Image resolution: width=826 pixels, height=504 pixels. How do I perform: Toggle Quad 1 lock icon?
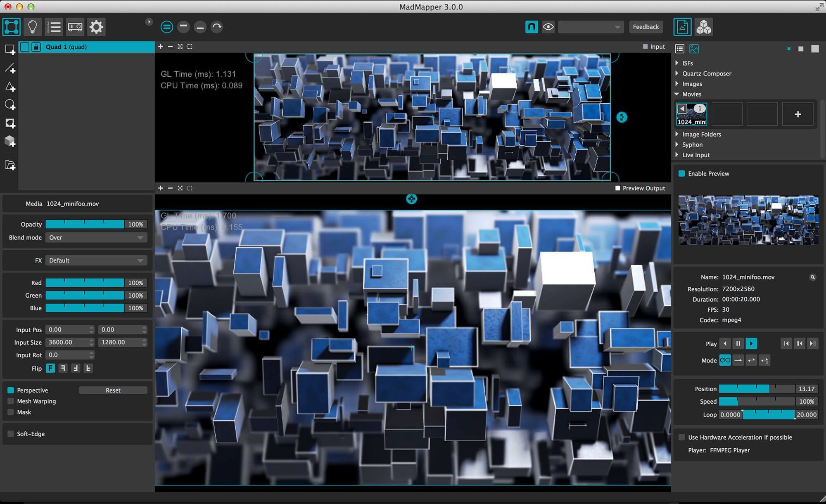(36, 47)
